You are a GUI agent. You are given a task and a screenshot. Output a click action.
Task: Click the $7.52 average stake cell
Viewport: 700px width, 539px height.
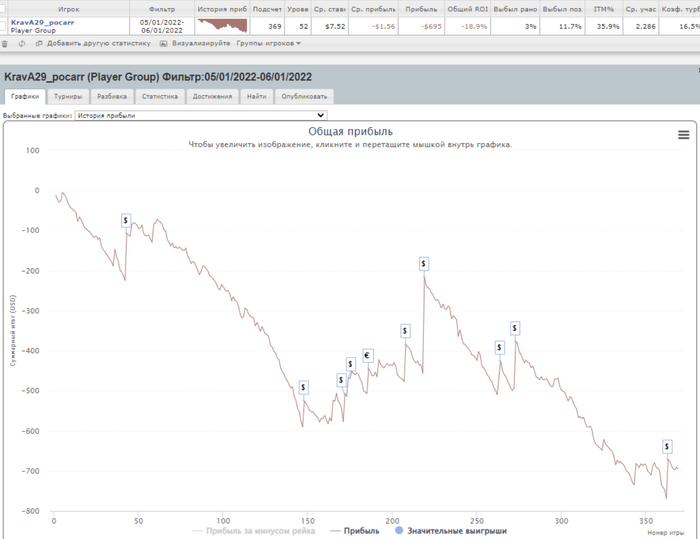[329, 26]
